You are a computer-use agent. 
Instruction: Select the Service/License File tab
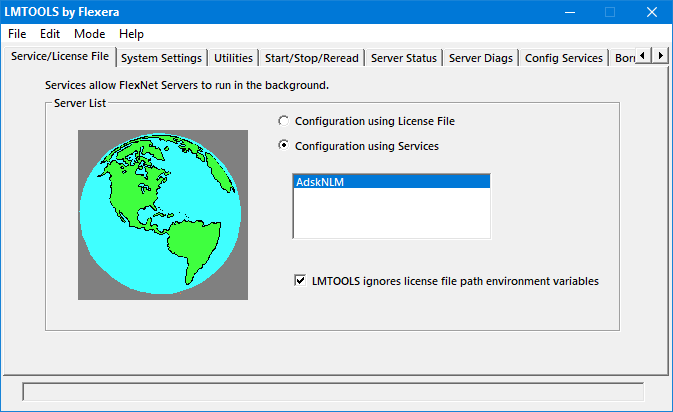[x=60, y=56]
